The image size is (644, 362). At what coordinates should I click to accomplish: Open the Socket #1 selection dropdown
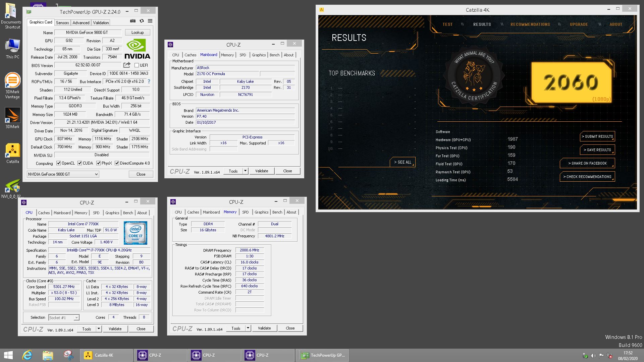pyautogui.click(x=64, y=317)
